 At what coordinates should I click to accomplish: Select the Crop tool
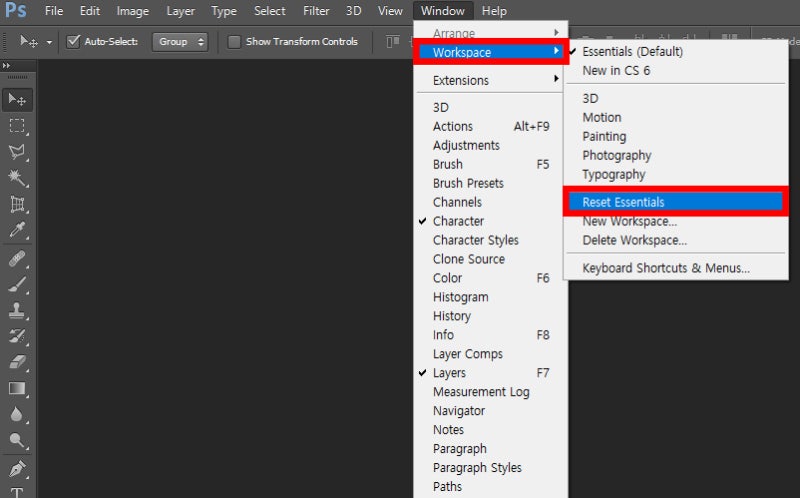17,204
